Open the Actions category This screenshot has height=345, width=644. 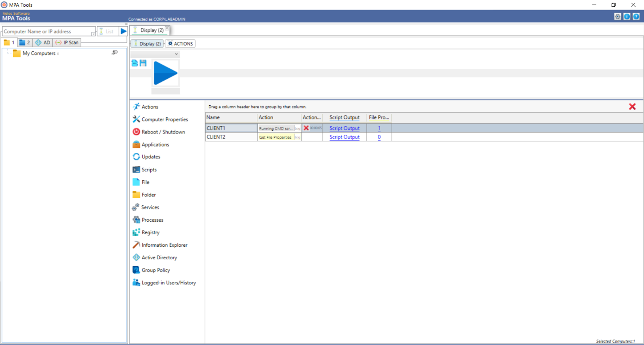coord(146,107)
